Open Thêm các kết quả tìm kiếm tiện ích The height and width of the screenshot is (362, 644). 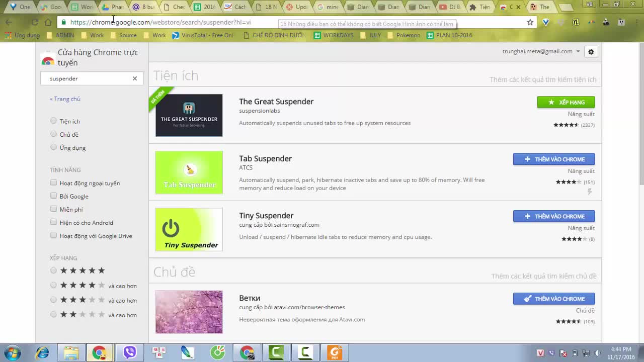[x=543, y=79]
